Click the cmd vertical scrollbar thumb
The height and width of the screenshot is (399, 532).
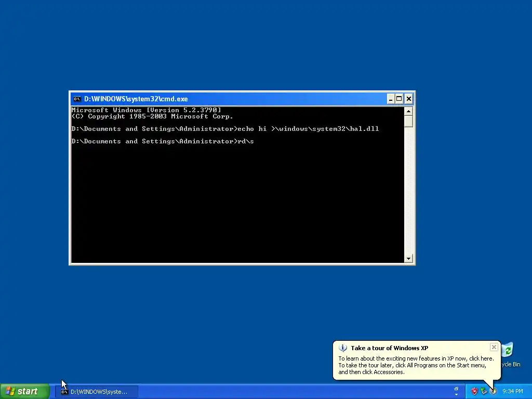408,122
